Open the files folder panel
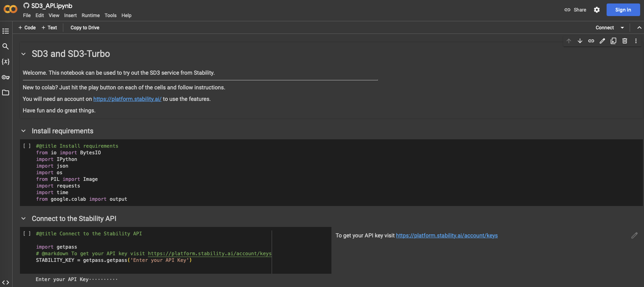The width and height of the screenshot is (644, 287). 6,93
